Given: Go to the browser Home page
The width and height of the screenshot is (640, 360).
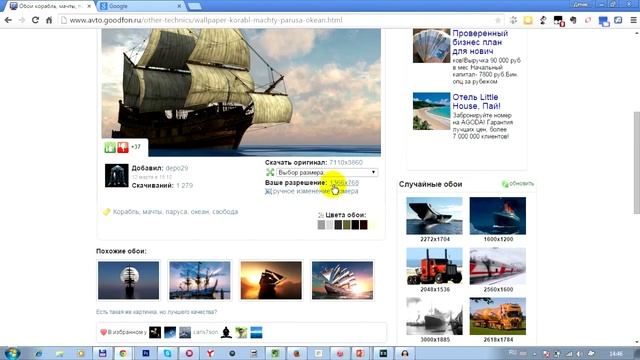Looking at the screenshot, I should (x=49, y=20).
